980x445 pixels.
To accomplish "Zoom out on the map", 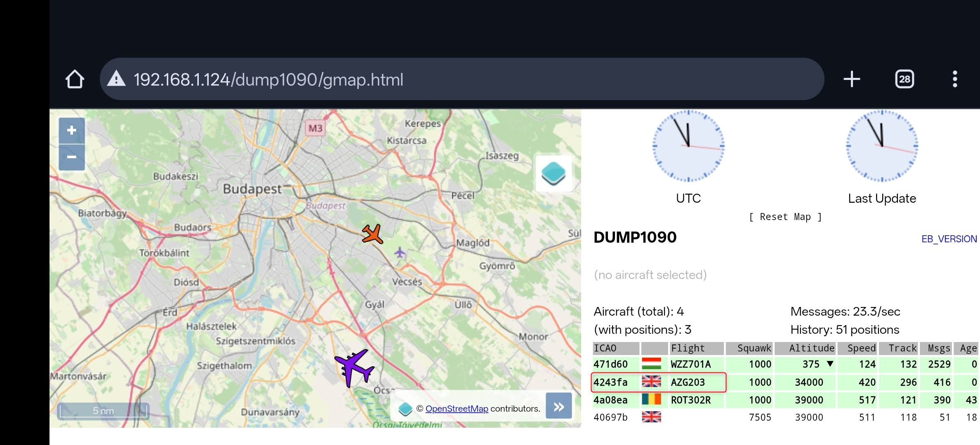I will 72,157.
